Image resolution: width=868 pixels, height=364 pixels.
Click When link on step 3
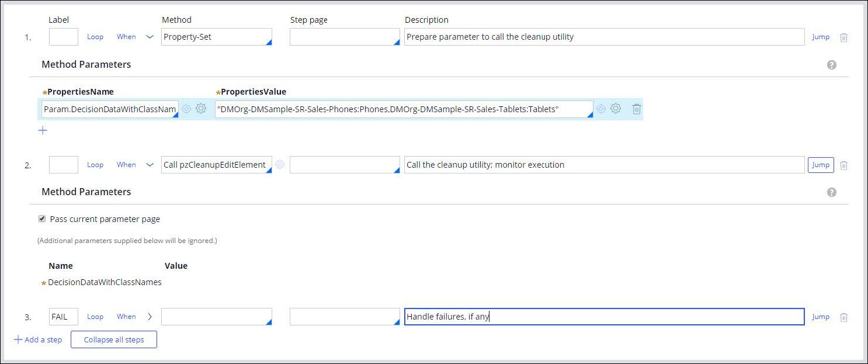pyautogui.click(x=126, y=317)
